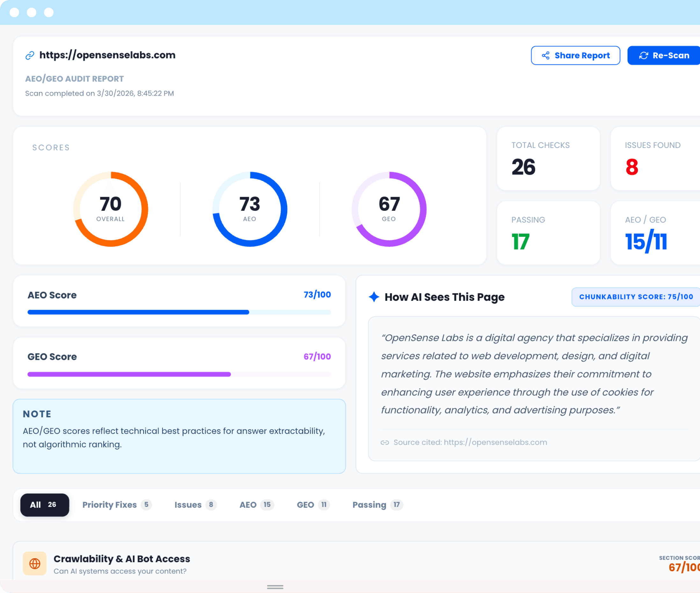Open the AEO 15 filter tab
Screen dimensions: 700x593
(257, 505)
